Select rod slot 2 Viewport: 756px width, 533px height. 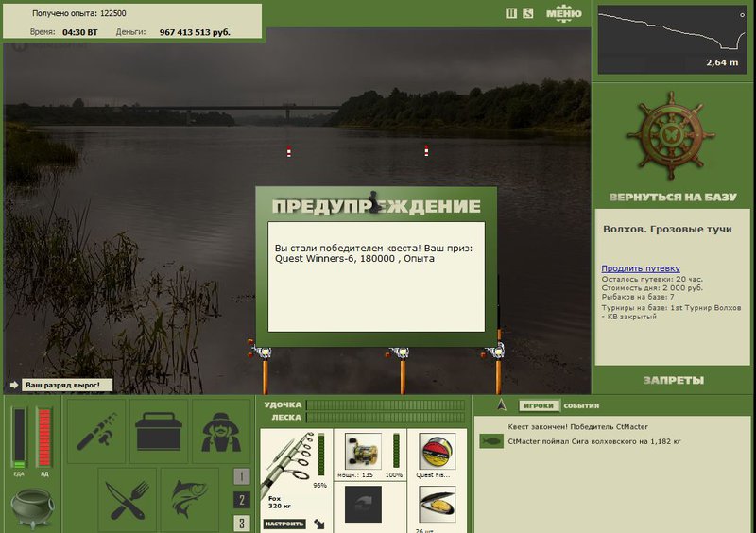242,500
